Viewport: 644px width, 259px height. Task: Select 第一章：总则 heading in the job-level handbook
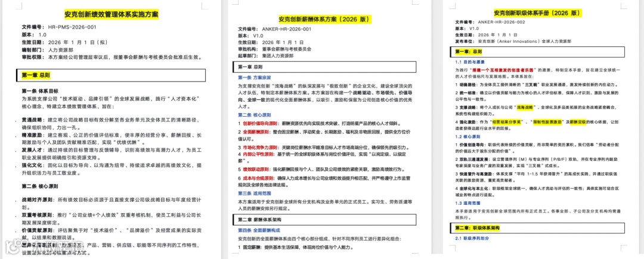point(469,52)
